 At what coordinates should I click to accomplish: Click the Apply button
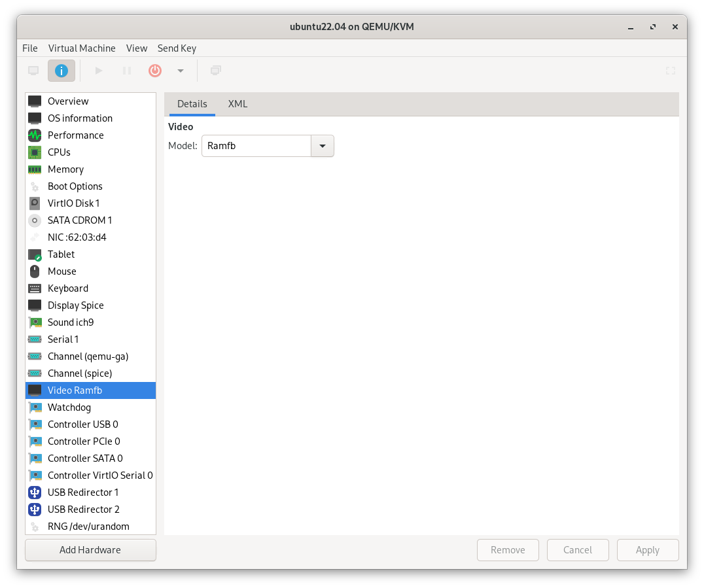(x=648, y=550)
